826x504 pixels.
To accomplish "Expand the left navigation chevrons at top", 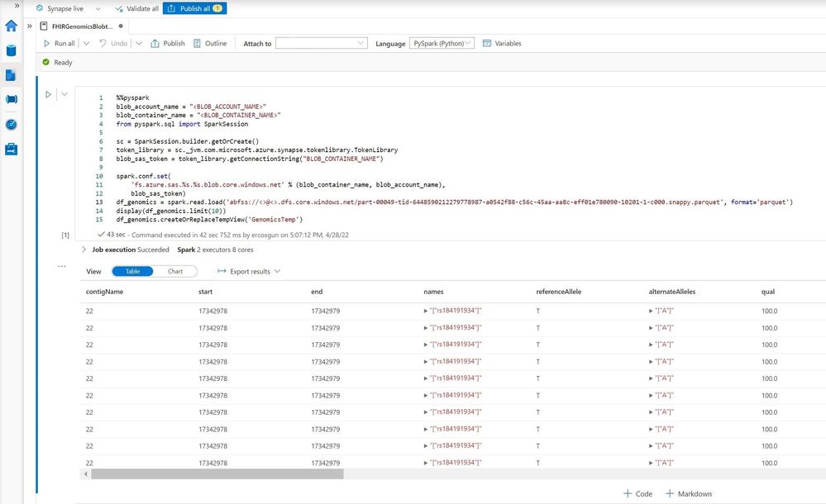I will point(17,5).
